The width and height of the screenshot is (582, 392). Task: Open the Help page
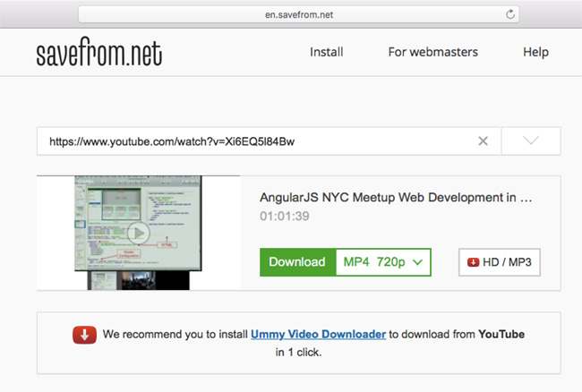[x=535, y=52]
